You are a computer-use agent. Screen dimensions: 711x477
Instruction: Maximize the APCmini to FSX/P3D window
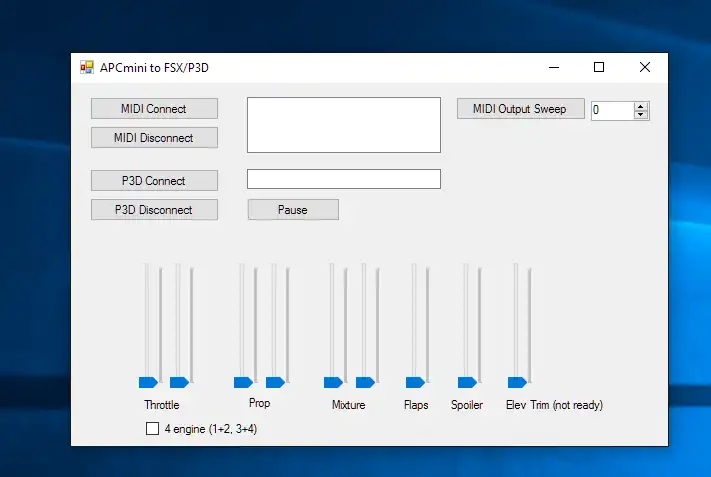point(599,68)
